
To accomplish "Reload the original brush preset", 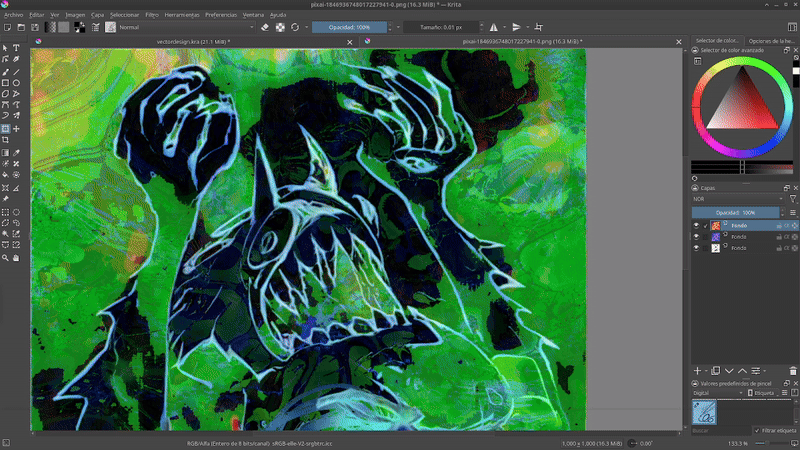I will pos(295,27).
